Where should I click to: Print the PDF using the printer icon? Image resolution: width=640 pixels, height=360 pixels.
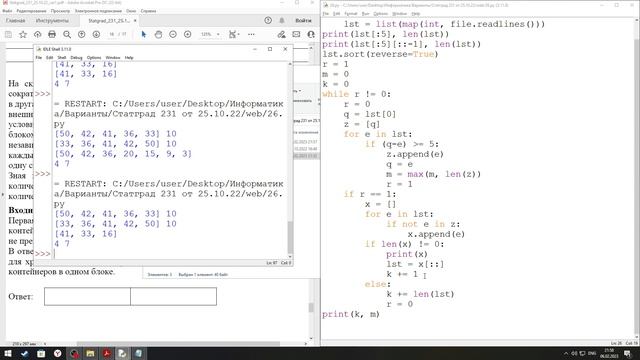pos(52,34)
